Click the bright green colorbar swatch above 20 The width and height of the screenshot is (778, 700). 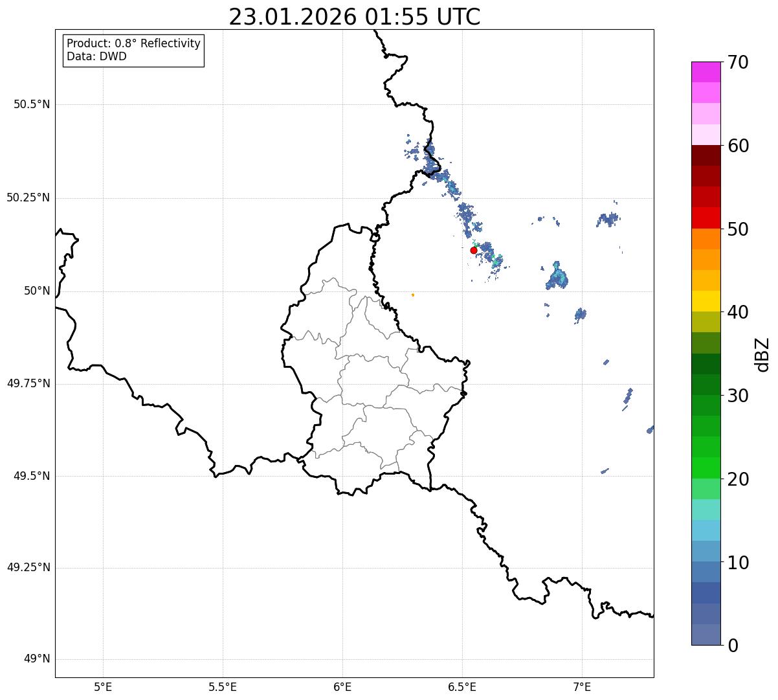tap(706, 468)
